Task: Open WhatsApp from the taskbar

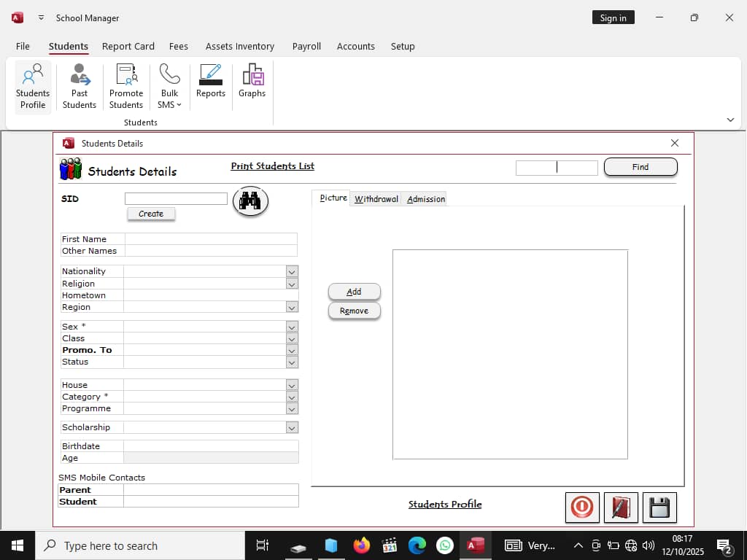Action: pos(444,545)
